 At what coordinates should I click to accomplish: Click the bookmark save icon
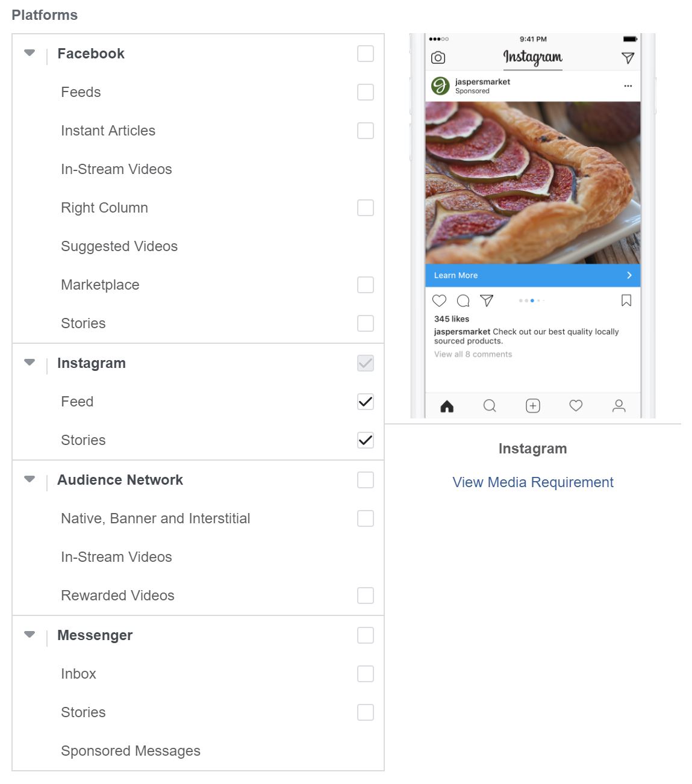point(626,300)
